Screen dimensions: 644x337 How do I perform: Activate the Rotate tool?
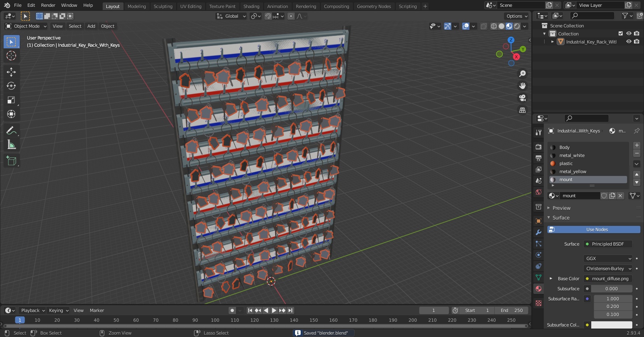(x=11, y=86)
